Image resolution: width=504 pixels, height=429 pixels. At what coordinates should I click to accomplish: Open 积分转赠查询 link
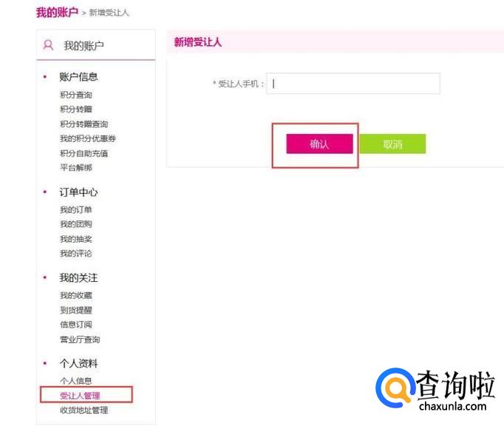(x=84, y=124)
